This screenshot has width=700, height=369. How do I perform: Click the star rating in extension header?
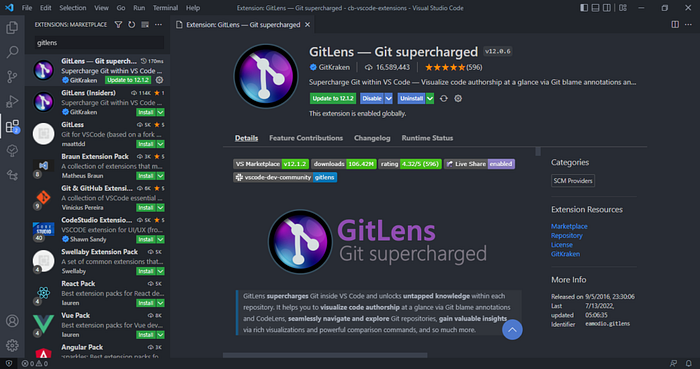(x=453, y=67)
